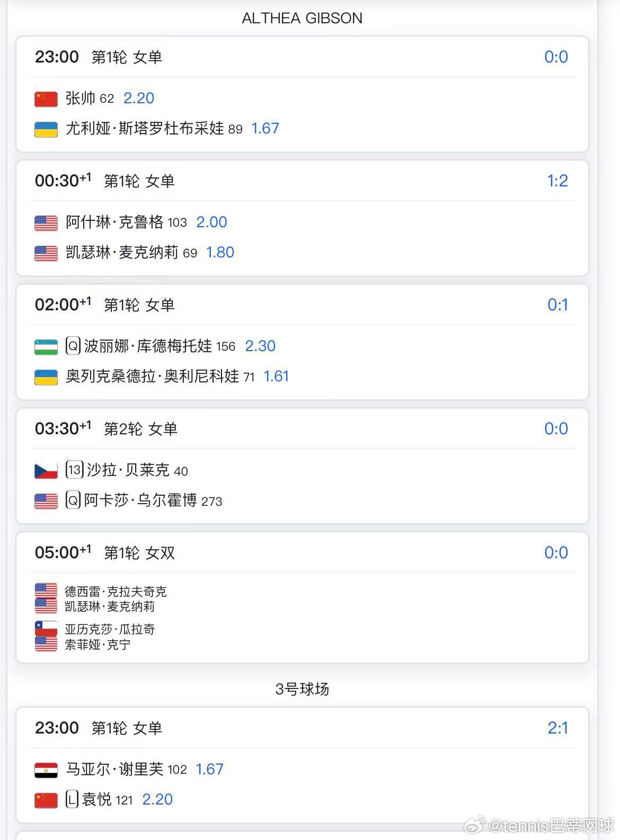Select odds 2.00 for 阿什琳·克鲁格

coord(211,222)
